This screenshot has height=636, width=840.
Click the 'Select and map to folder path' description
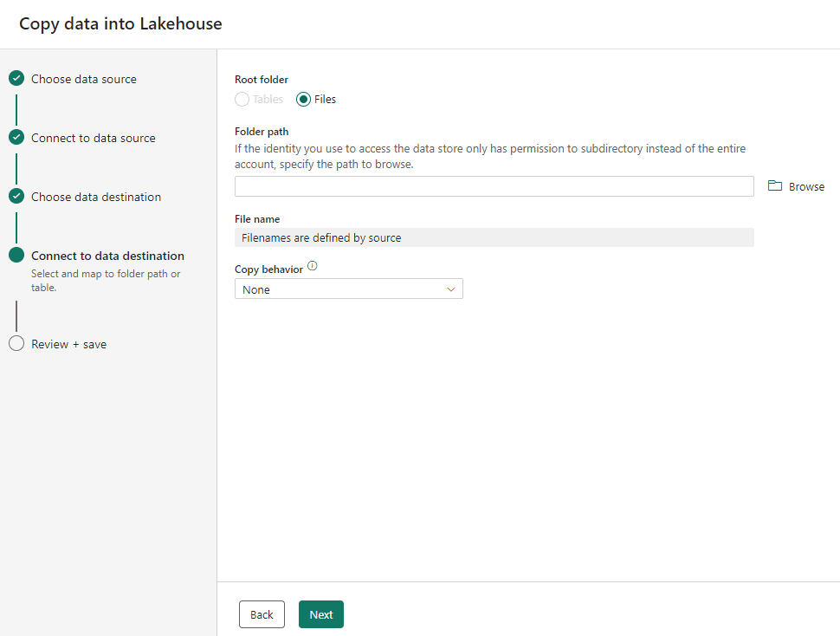click(x=106, y=280)
